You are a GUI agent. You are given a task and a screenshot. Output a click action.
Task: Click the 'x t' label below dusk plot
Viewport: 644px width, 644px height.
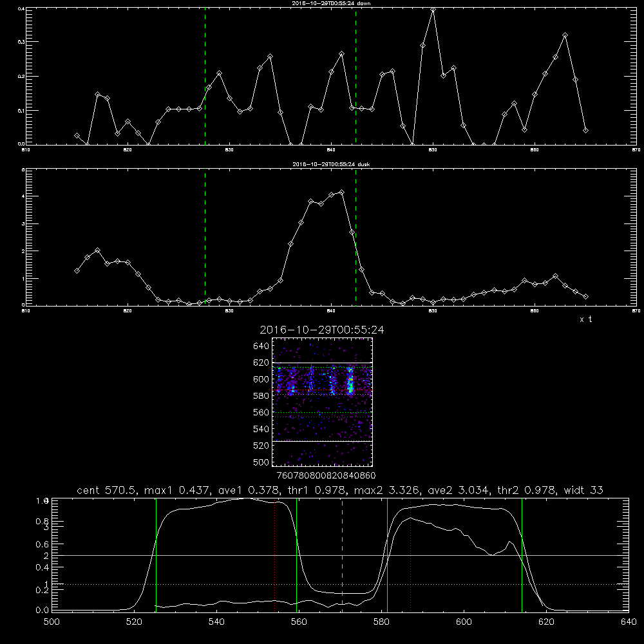click(x=586, y=319)
